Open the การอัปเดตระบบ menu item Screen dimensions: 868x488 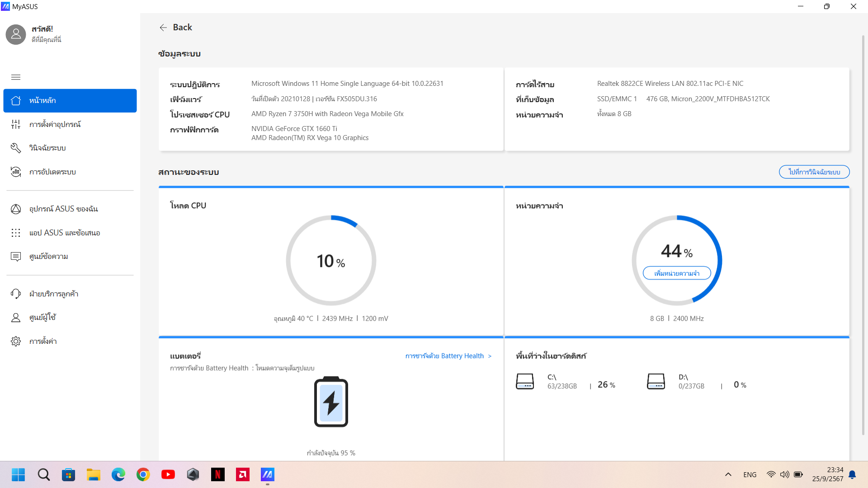(70, 172)
